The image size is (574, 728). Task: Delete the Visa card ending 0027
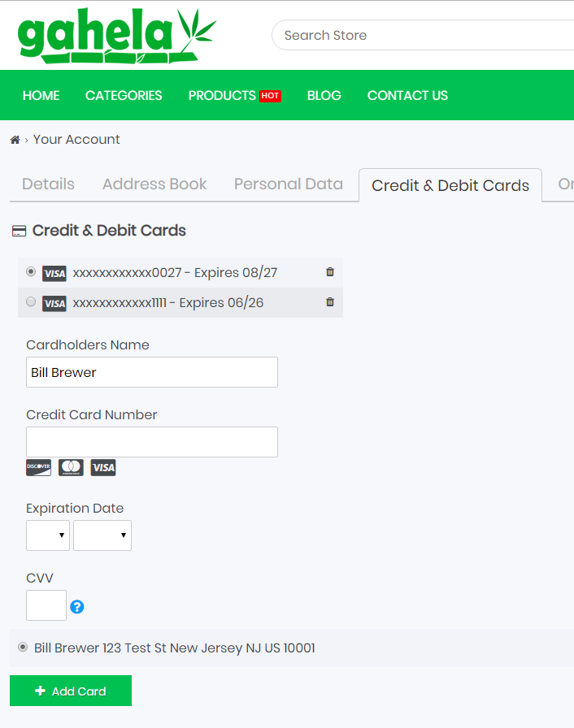pos(330,272)
